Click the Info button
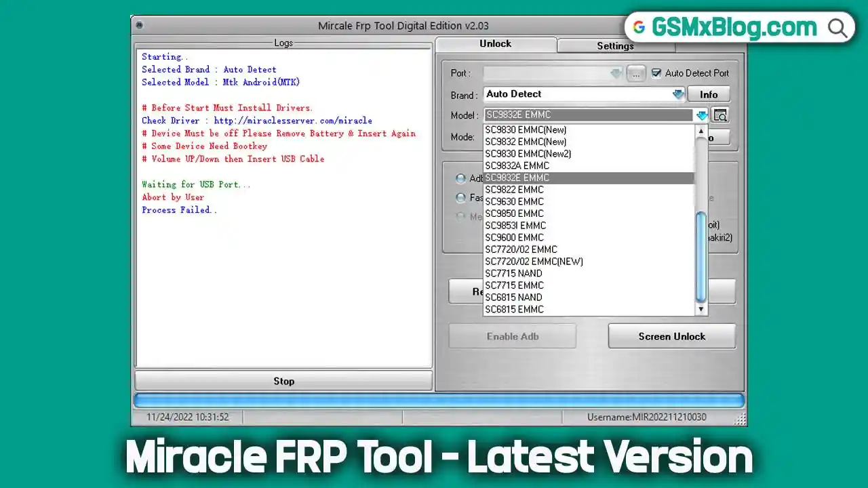Image resolution: width=868 pixels, height=488 pixels. coord(708,94)
